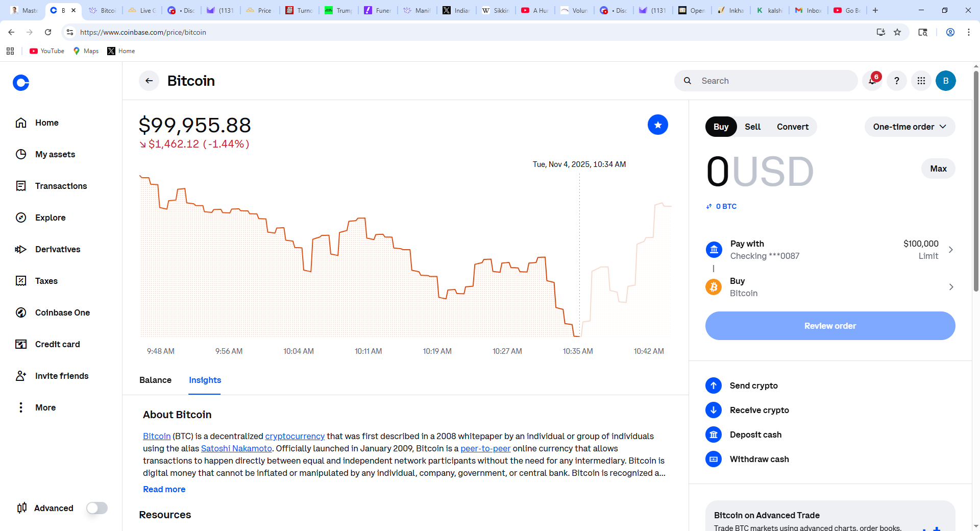Image resolution: width=980 pixels, height=531 pixels.
Task: Open the Bitcoin on Advanced Trade card
Action: click(830, 516)
